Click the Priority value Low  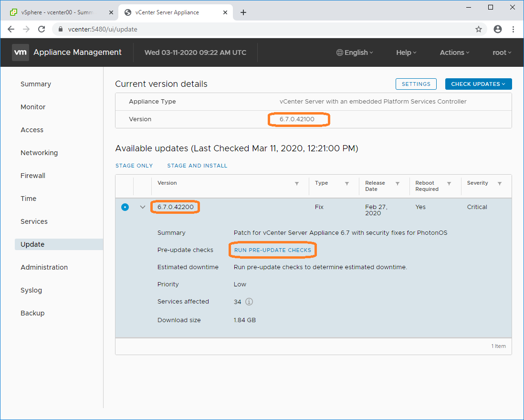[x=240, y=284]
